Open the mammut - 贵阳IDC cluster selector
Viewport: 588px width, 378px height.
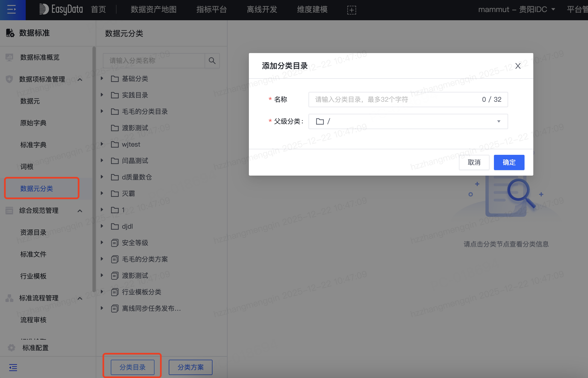(517, 10)
